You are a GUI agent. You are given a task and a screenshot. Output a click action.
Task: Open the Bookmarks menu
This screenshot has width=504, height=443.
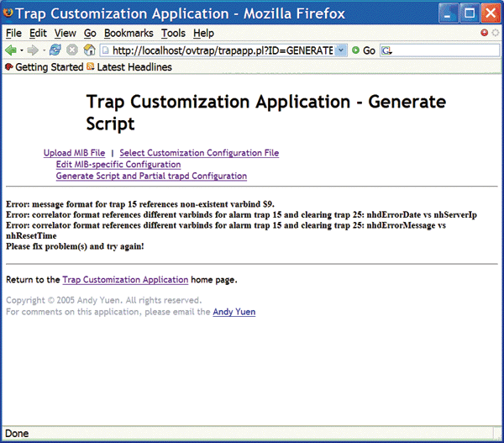pyautogui.click(x=129, y=33)
